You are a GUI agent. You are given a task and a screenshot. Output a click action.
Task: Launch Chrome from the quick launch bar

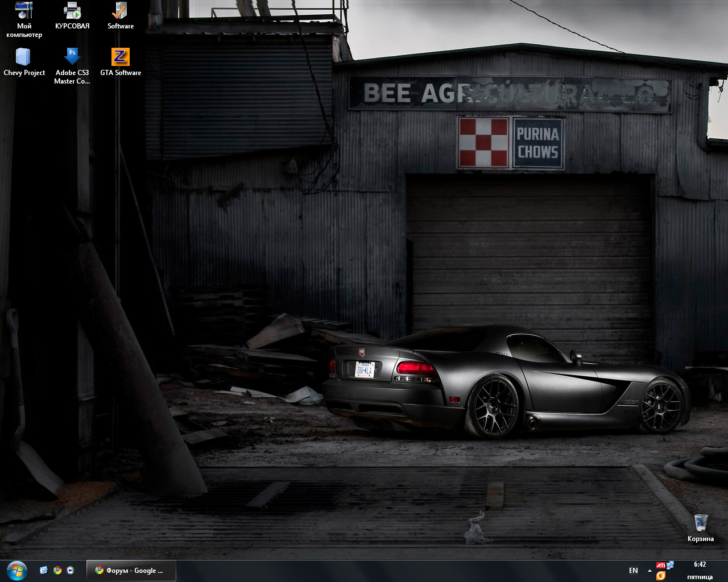[57, 570]
